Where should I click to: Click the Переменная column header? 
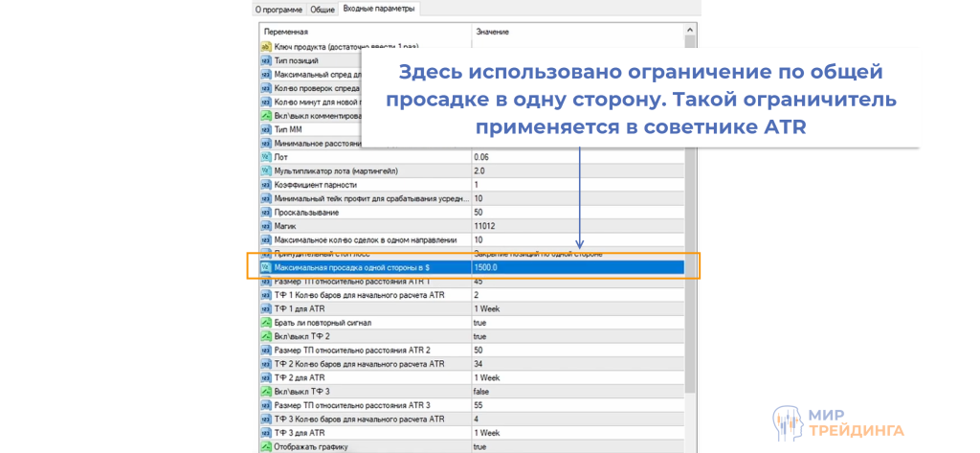point(364,32)
